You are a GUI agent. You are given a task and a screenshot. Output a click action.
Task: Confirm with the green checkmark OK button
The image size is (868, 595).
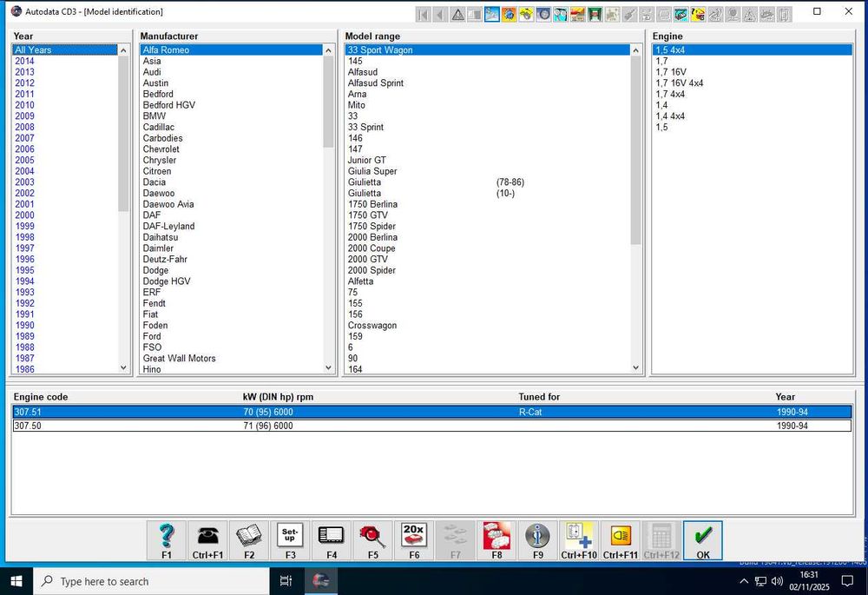pos(702,540)
